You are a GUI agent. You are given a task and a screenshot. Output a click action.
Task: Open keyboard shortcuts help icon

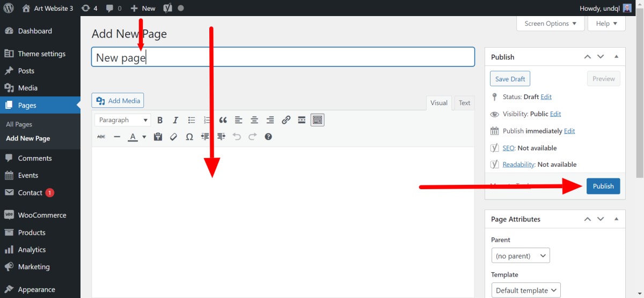[268, 137]
